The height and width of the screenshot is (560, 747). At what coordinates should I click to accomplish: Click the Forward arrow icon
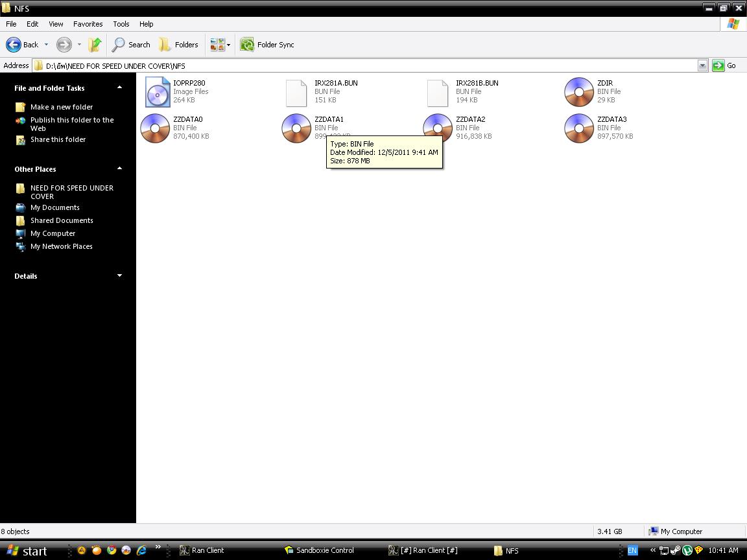coord(64,45)
